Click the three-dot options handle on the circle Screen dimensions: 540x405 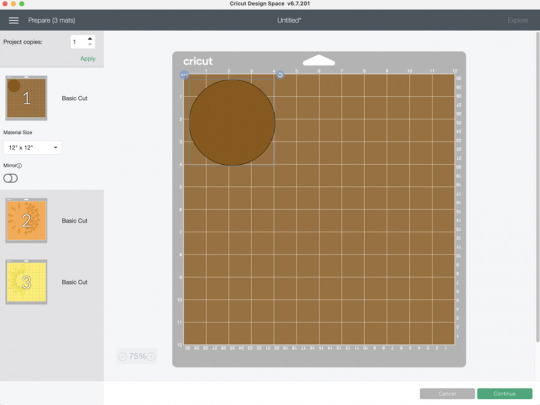185,75
